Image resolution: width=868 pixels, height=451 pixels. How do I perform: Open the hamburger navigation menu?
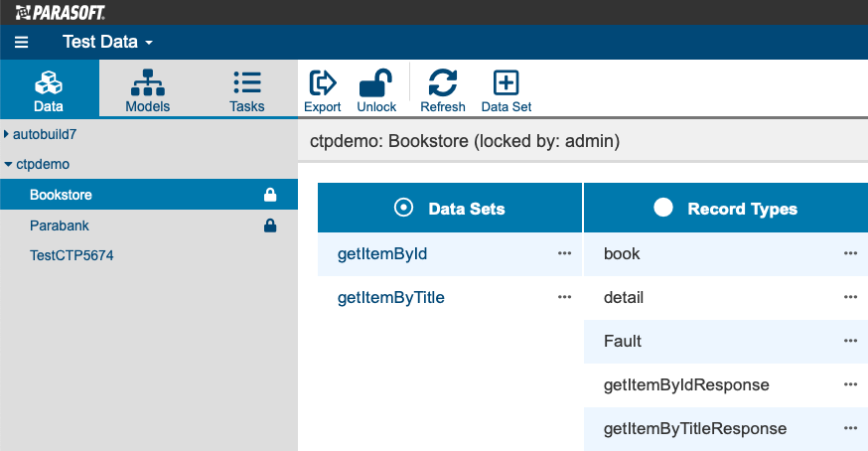(x=21, y=42)
